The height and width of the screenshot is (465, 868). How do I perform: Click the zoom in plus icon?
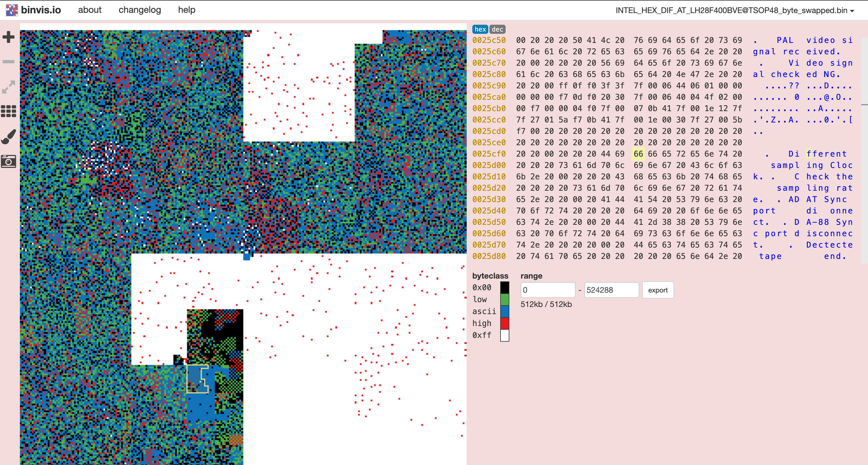tap(9, 37)
